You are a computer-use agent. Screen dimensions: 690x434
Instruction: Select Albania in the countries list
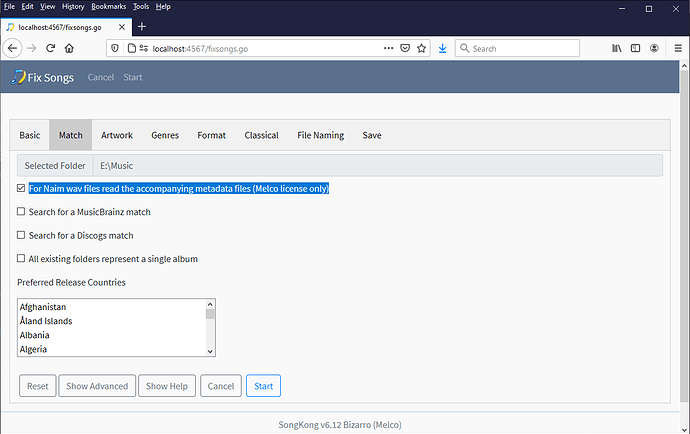pyautogui.click(x=112, y=335)
